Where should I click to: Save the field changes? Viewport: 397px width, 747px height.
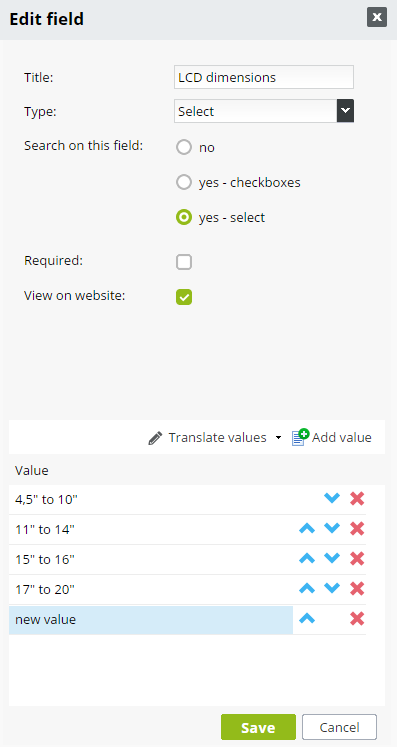[258, 727]
